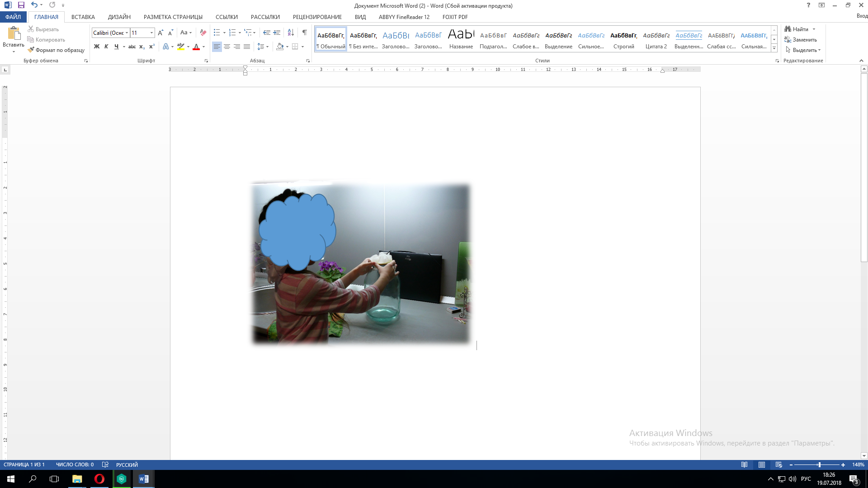868x488 pixels.
Task: Switch to the ВСТАВКА tab
Action: point(83,17)
